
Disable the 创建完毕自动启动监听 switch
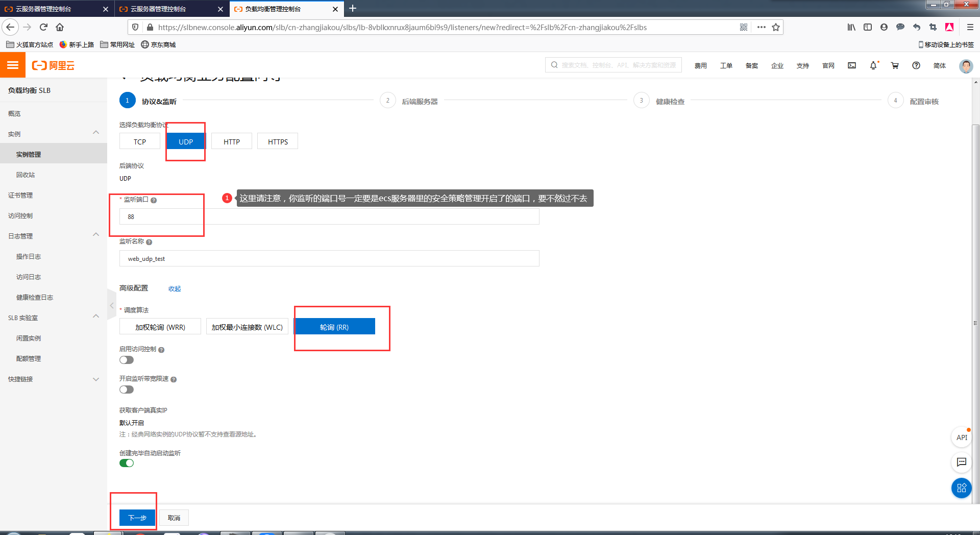[127, 464]
